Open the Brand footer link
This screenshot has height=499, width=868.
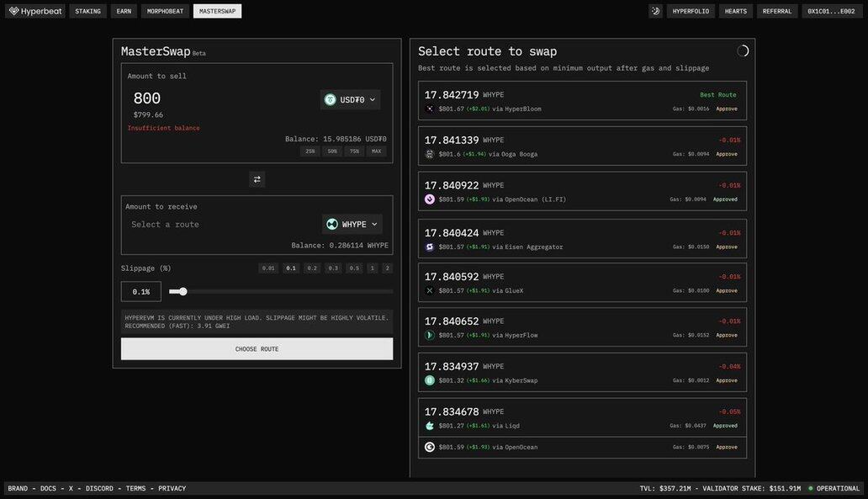(18, 488)
